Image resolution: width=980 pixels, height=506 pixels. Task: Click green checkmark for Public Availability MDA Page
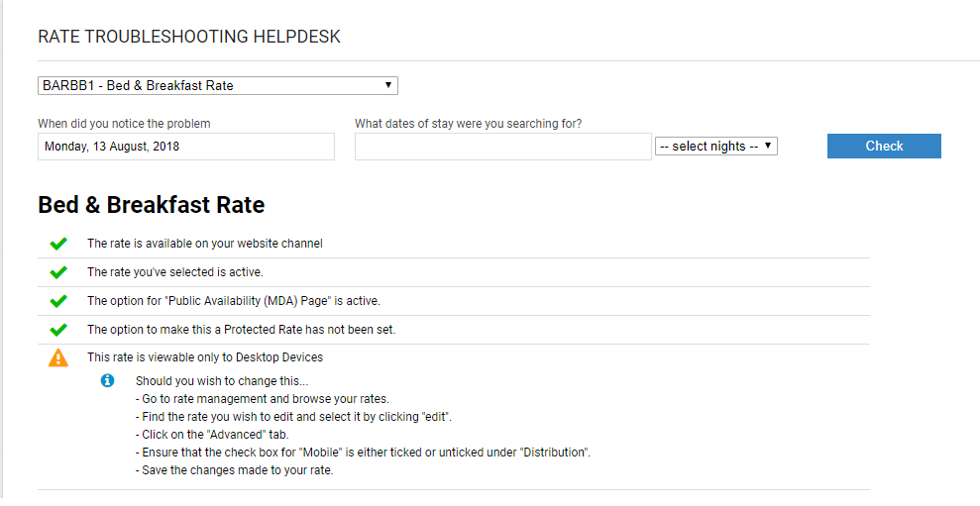[58, 301]
